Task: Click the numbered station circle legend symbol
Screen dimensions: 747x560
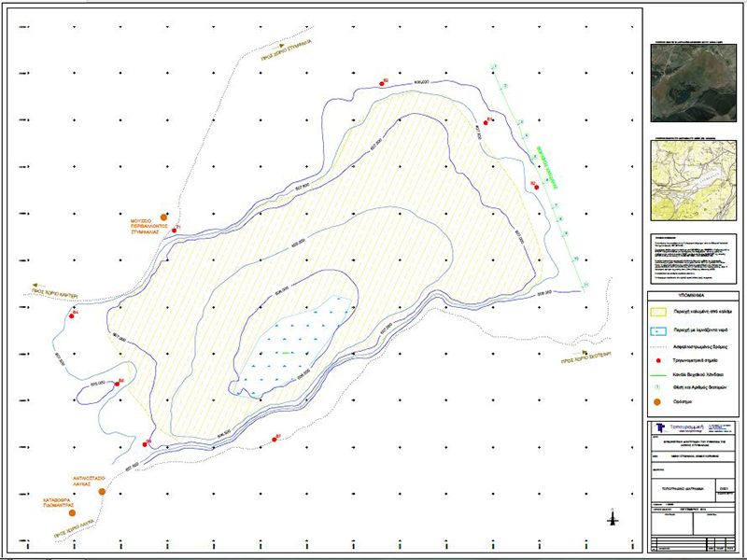Action: (x=658, y=387)
